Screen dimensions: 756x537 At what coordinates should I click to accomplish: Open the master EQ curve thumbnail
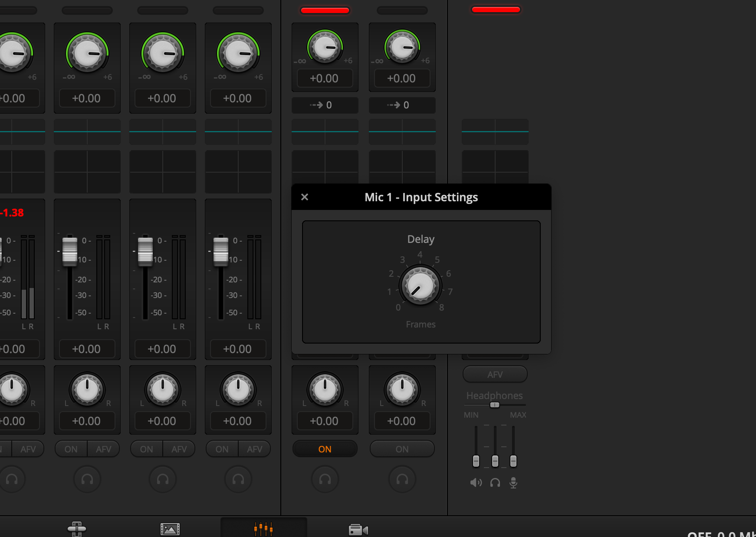point(495,132)
